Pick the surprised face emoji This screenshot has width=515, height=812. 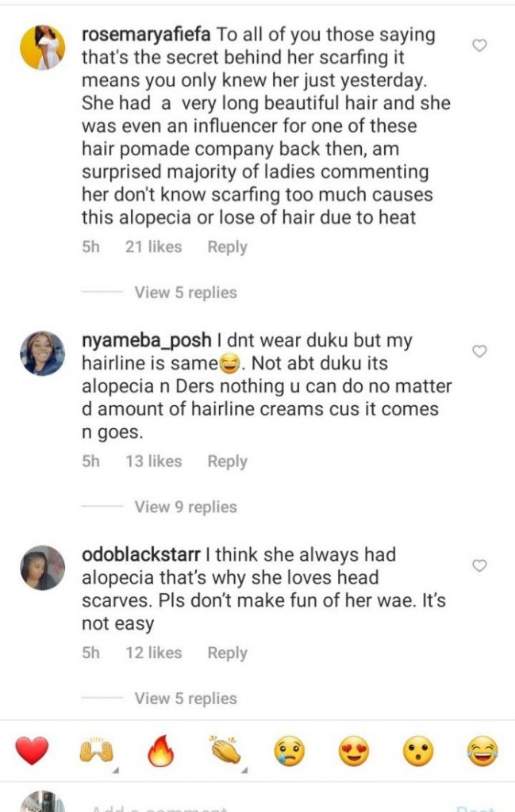click(418, 750)
